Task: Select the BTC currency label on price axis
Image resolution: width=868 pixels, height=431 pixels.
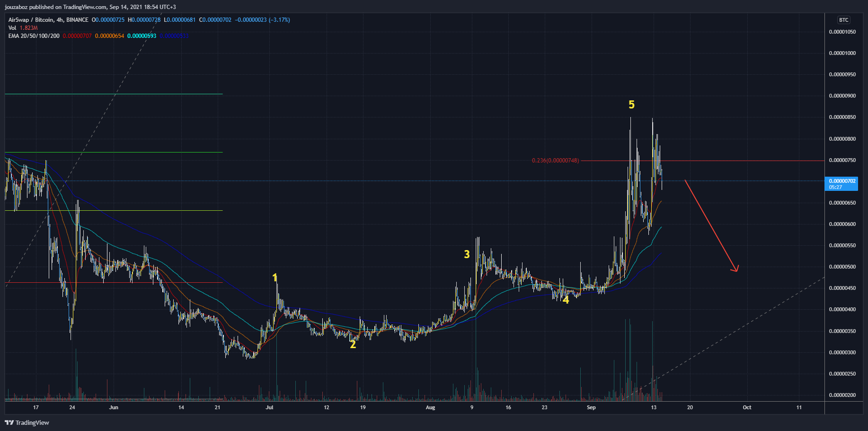Action: pos(843,20)
